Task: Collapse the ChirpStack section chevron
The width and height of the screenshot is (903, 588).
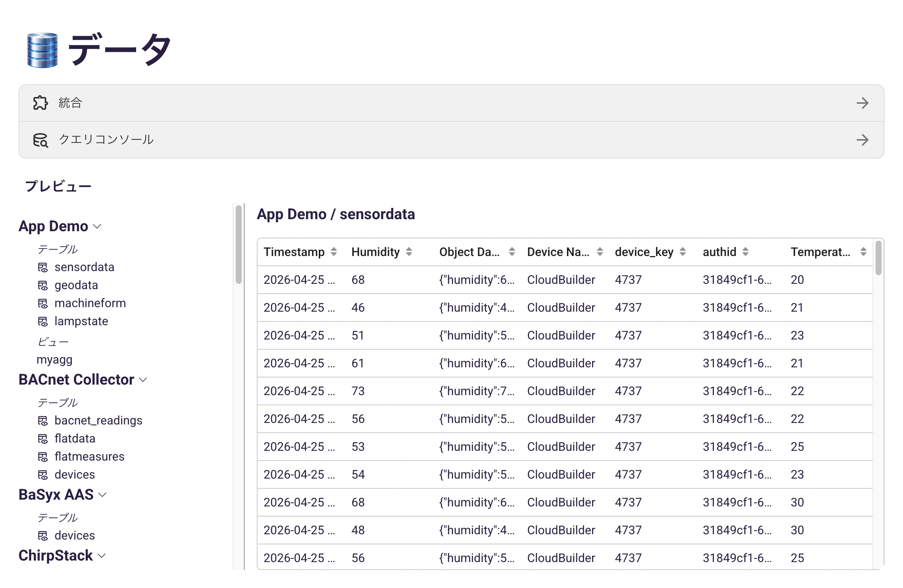Action: tap(101, 556)
